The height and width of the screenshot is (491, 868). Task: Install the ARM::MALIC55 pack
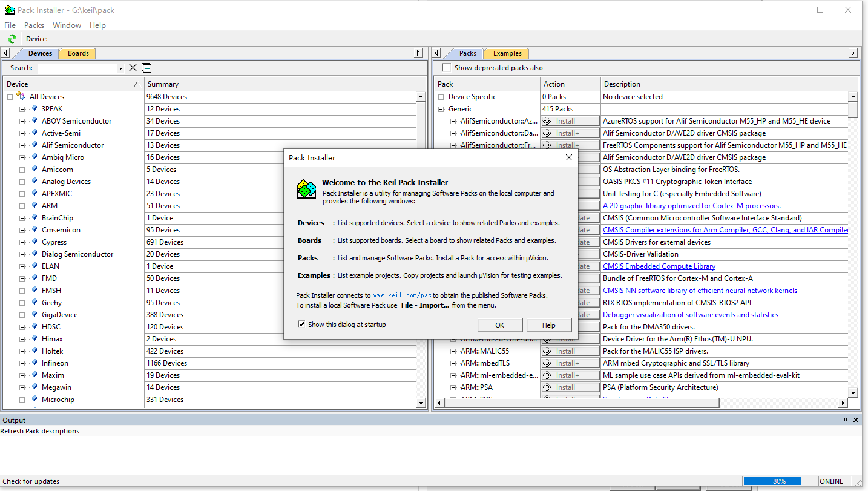[x=570, y=351]
